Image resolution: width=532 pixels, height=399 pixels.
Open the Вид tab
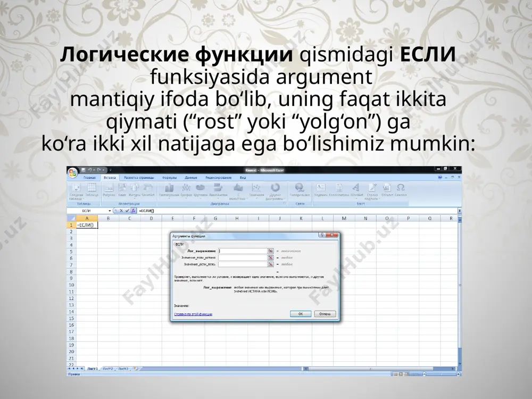(243, 178)
